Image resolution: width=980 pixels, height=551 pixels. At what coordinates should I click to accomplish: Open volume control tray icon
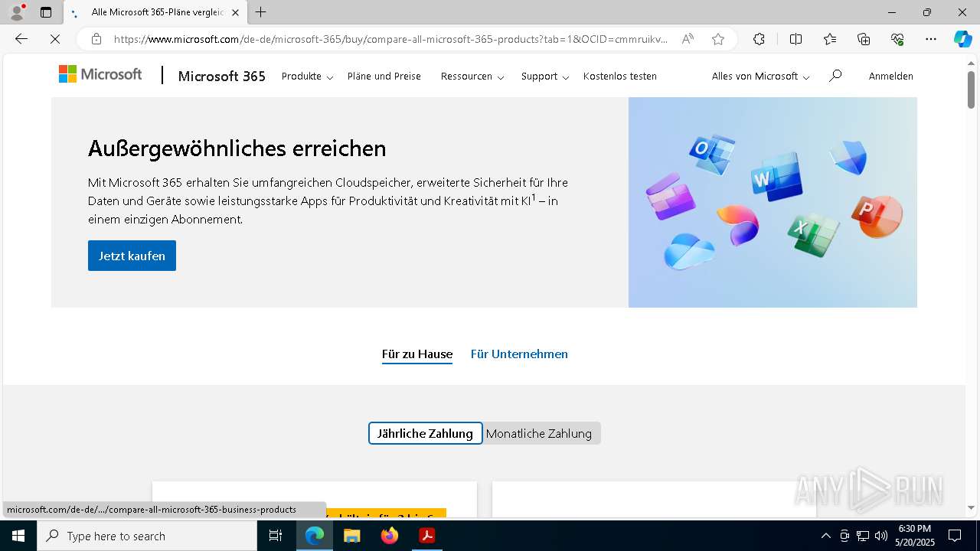[881, 536]
